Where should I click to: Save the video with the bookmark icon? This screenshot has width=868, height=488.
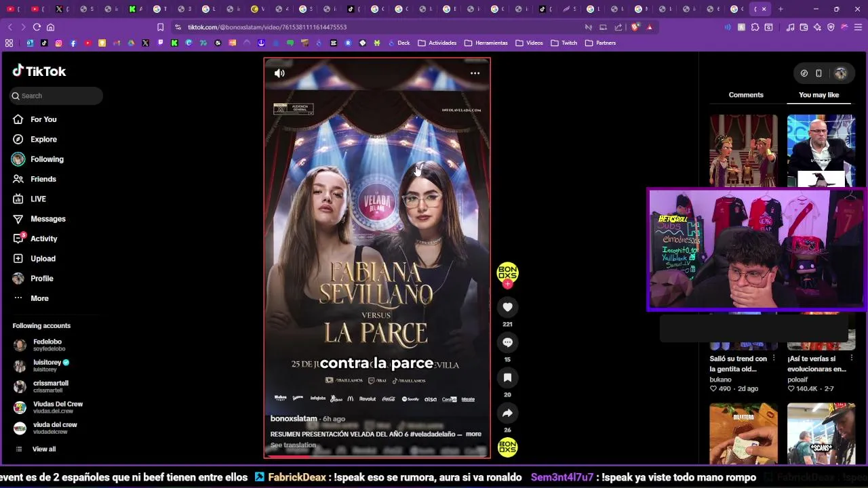(x=507, y=378)
